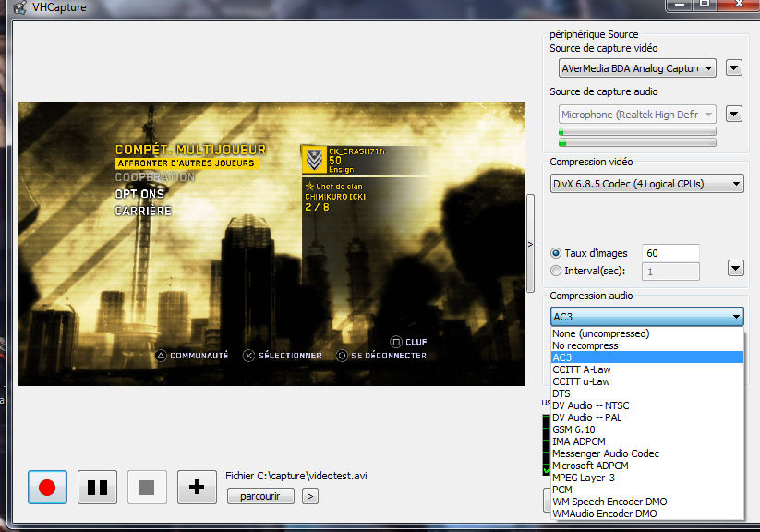Image resolution: width=760 pixels, height=532 pixels.
Task: Select the Taux d'images radio button
Action: tap(556, 253)
